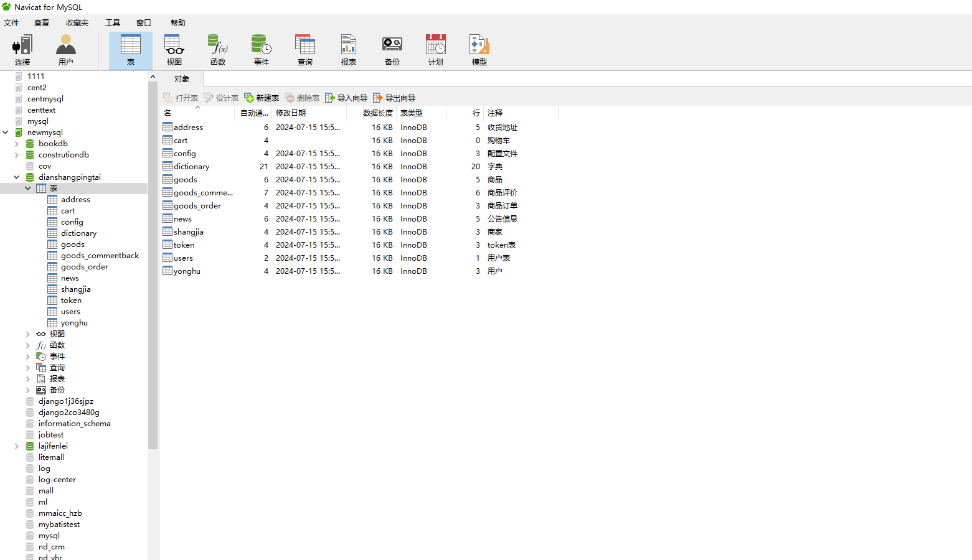This screenshot has height=560, width=972.
Task: Open the 连接 connection tool
Action: click(x=22, y=50)
